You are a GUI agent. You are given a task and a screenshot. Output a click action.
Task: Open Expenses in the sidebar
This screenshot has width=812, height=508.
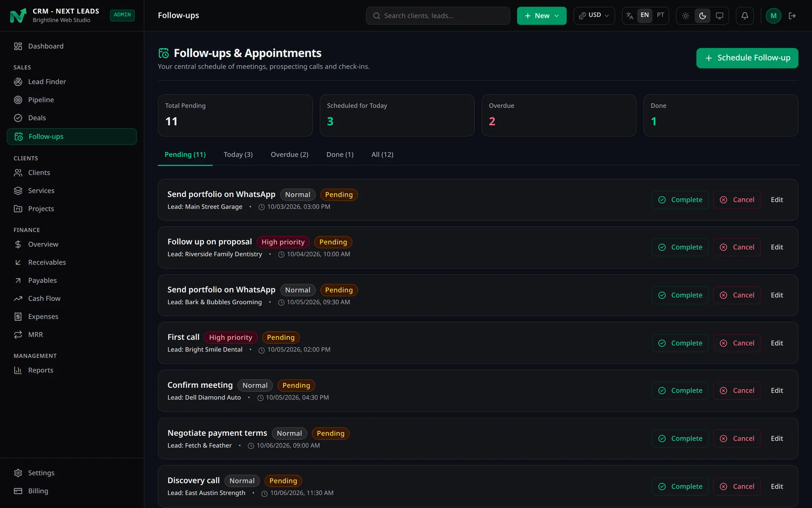tap(72, 317)
